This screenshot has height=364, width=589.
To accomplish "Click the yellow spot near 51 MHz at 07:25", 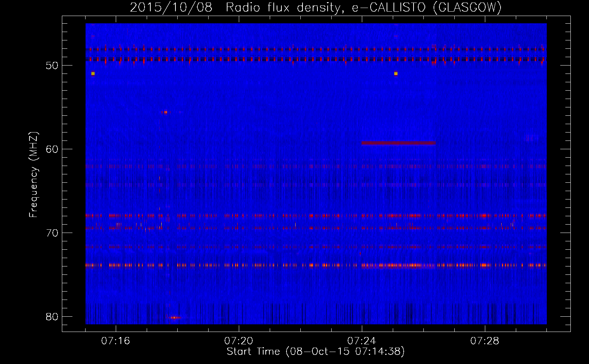I will point(396,74).
